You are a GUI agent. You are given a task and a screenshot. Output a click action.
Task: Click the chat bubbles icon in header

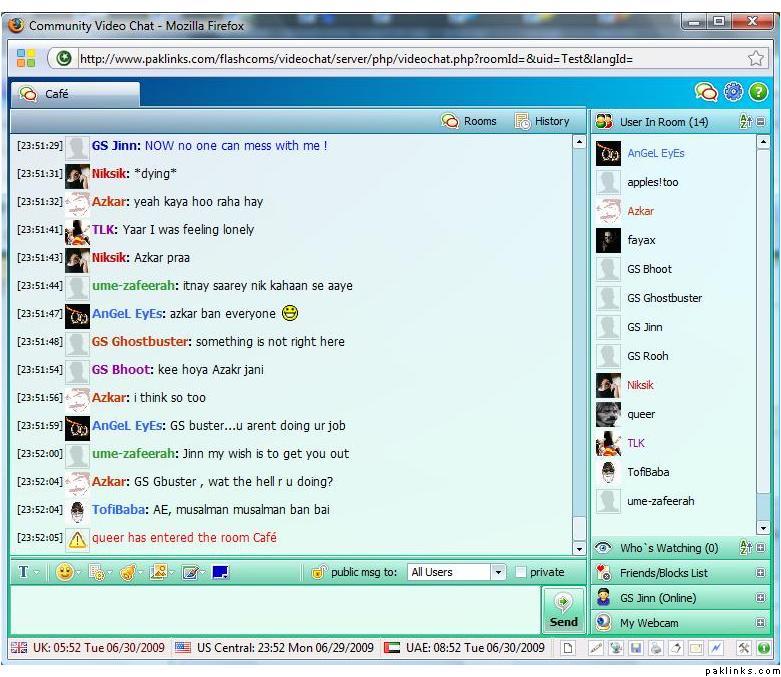coord(706,92)
